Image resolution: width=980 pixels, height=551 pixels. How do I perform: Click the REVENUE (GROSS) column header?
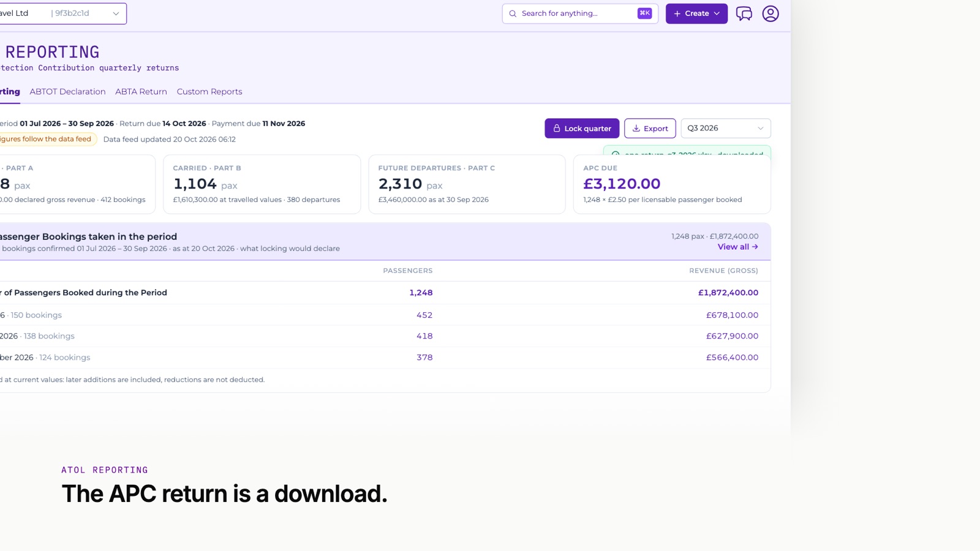tap(723, 271)
